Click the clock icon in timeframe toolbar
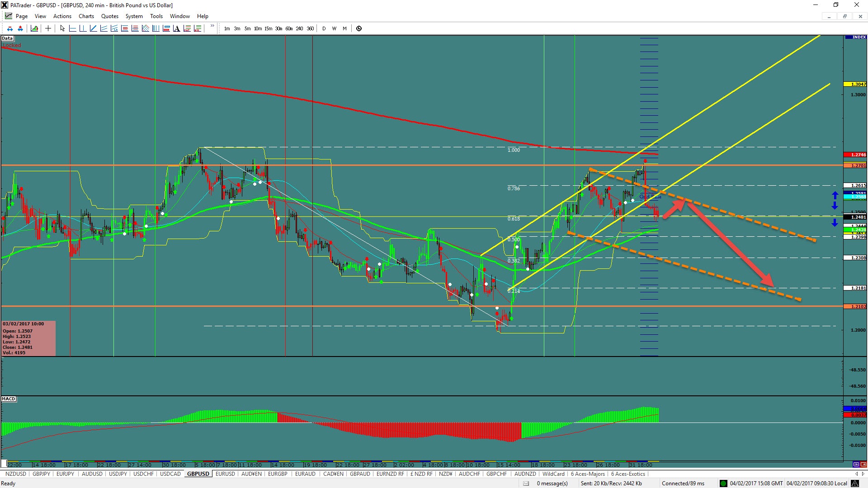Screen dimensions: 868x488 click(x=359, y=28)
